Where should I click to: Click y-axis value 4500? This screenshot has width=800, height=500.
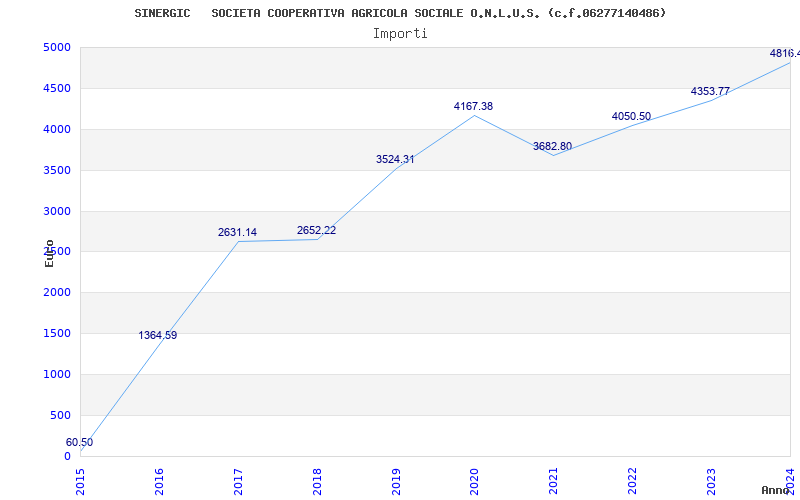[x=57, y=88]
